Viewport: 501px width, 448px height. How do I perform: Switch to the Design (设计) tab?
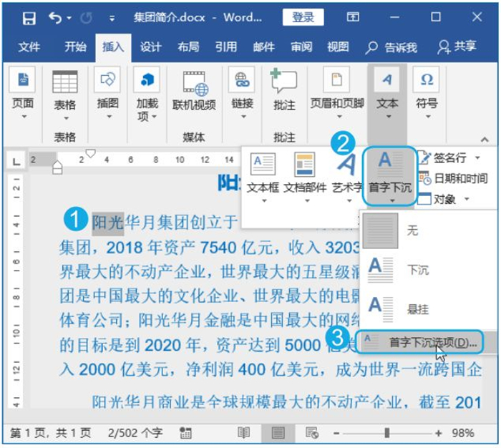click(x=150, y=47)
